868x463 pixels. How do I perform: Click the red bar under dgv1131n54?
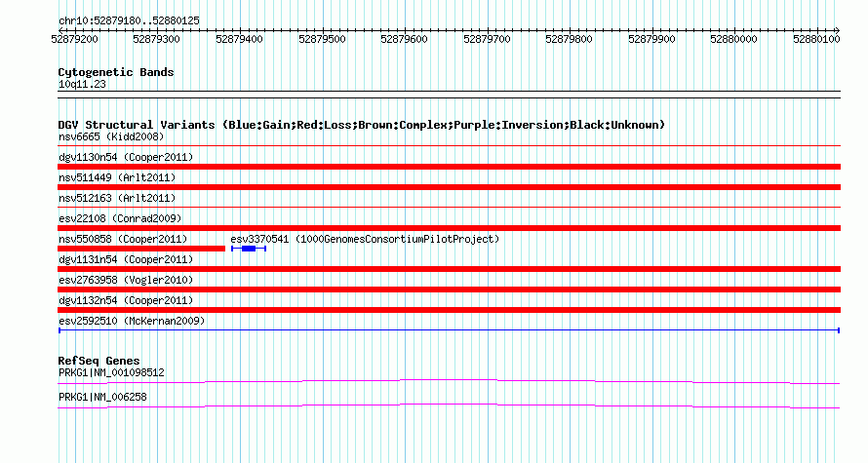pos(449,269)
